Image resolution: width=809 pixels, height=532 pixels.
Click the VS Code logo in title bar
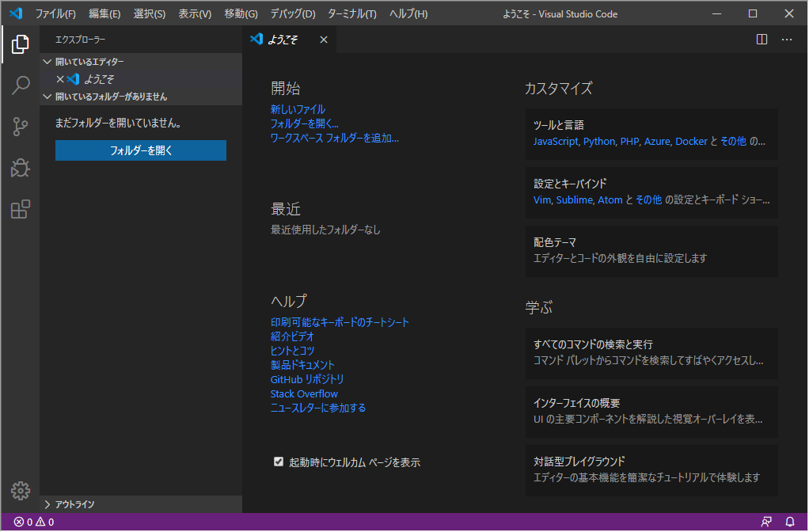16,13
